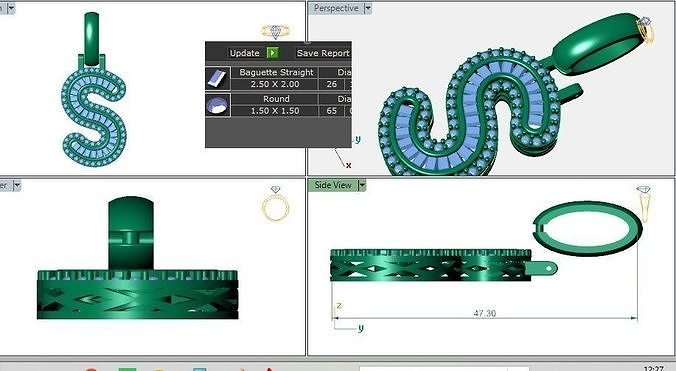Viewport: 676px width, 371px height.
Task: Open the Side View viewport dropdown arrow
Action: 362,185
